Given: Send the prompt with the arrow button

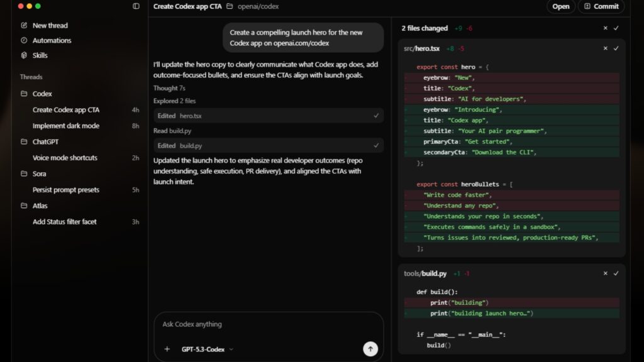Looking at the screenshot, I should [x=371, y=349].
